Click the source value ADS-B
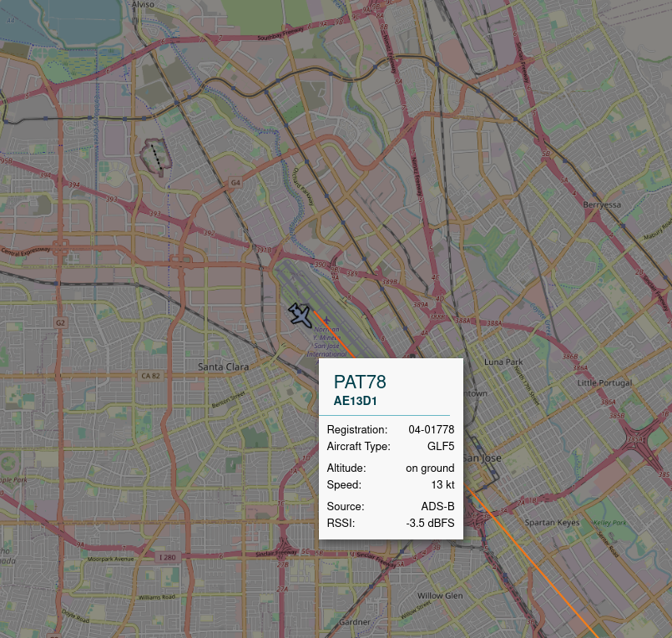Image resolution: width=672 pixels, height=638 pixels. click(437, 506)
